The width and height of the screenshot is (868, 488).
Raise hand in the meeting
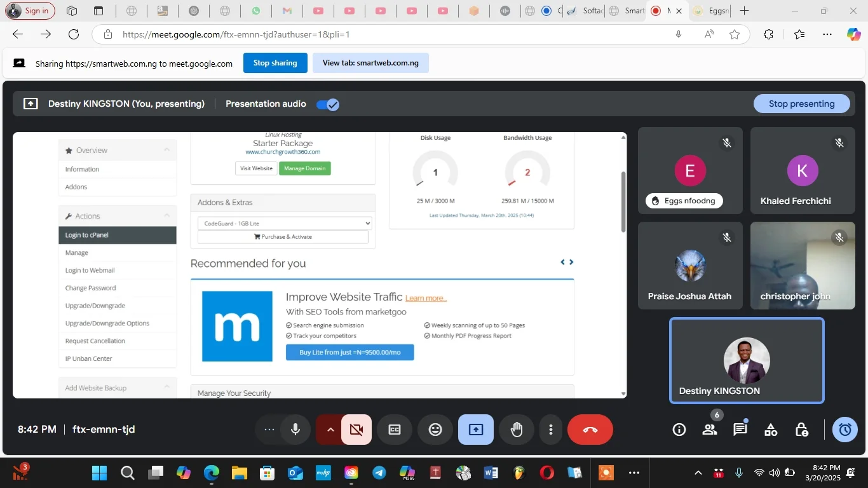point(517,430)
